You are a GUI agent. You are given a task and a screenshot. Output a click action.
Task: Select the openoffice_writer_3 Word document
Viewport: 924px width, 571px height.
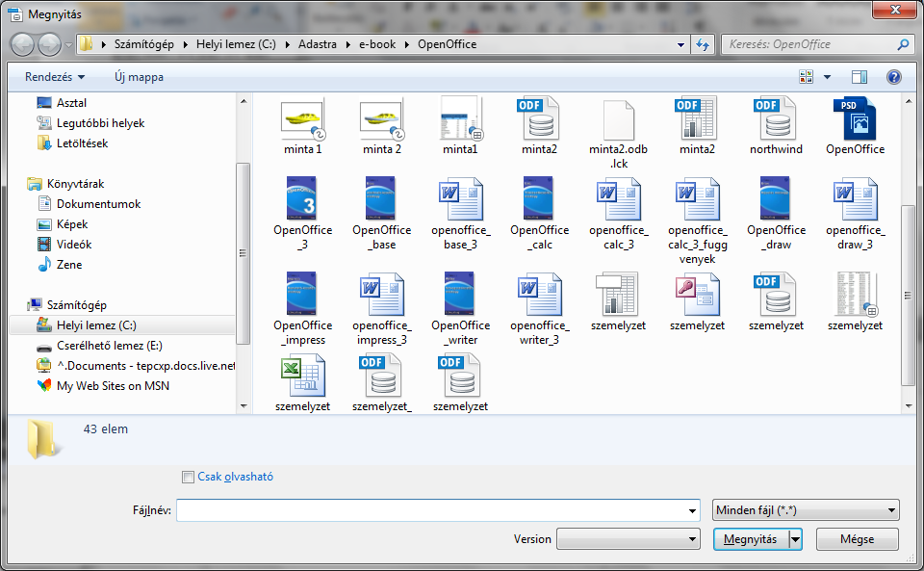pos(539,309)
